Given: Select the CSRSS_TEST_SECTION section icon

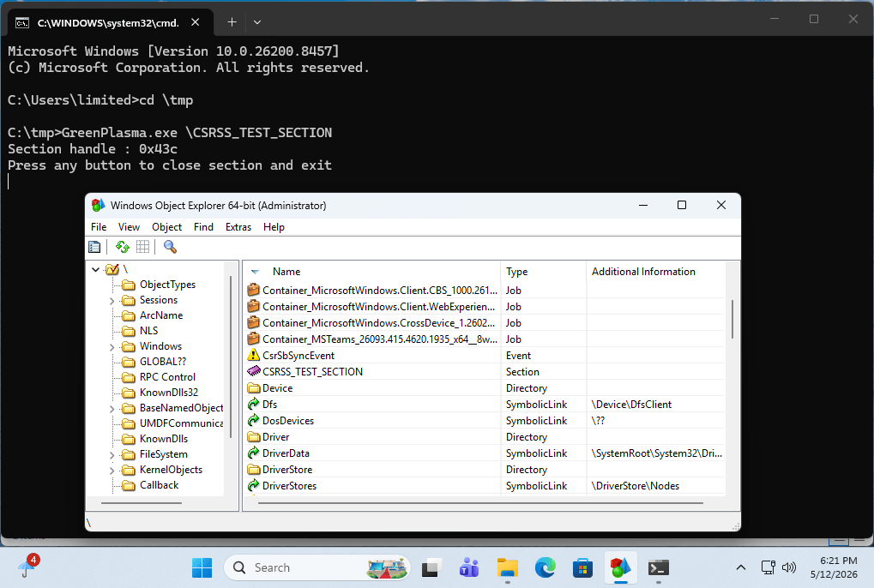Looking at the screenshot, I should 254,371.
